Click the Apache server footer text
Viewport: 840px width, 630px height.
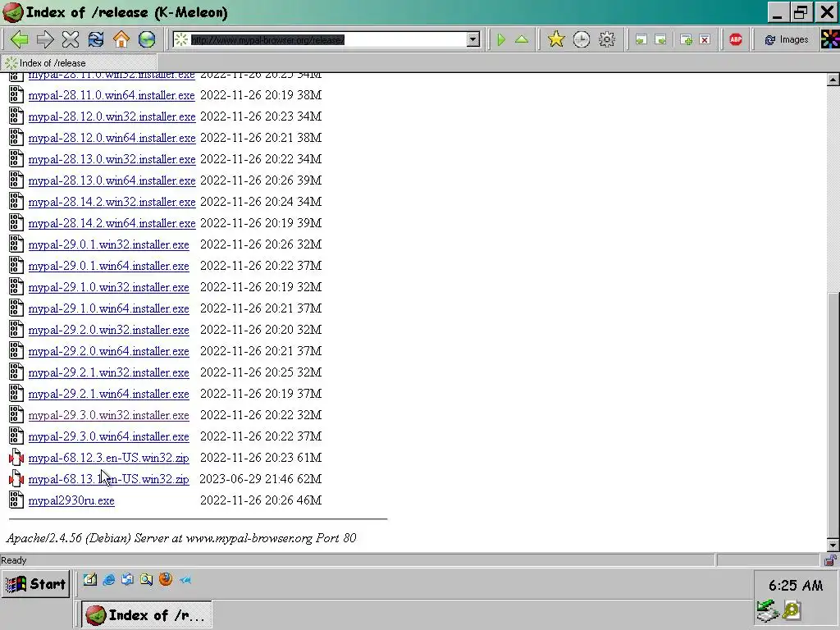tap(181, 538)
